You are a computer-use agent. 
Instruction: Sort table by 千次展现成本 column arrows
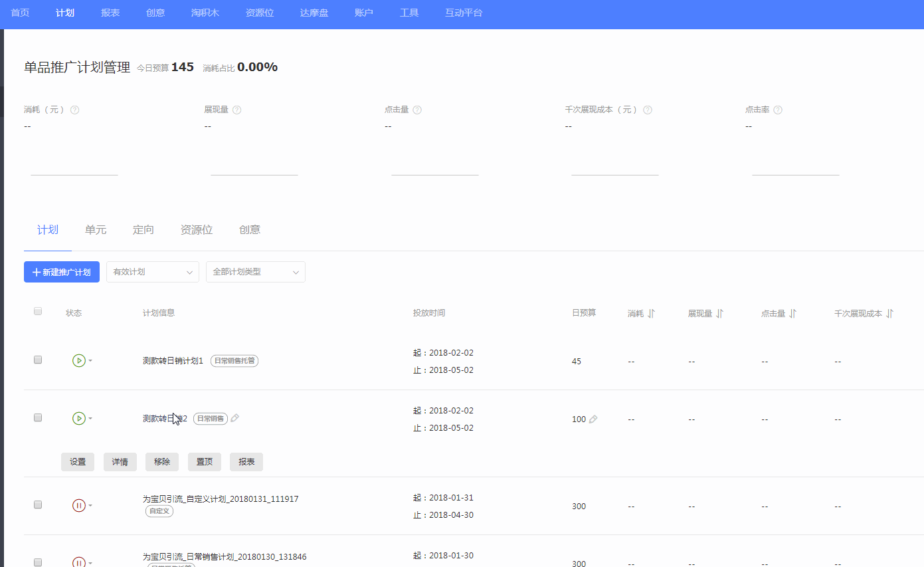click(889, 313)
